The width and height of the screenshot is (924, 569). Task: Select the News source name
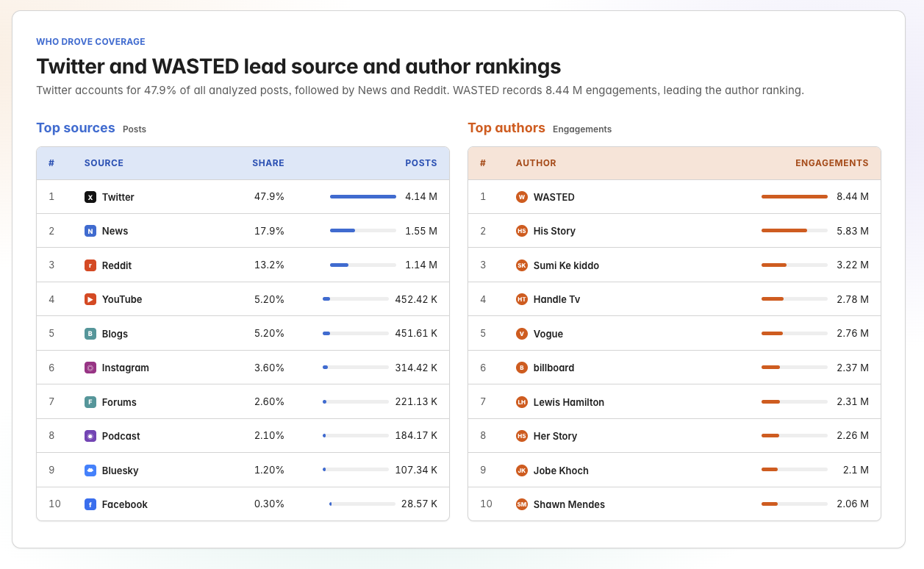(x=115, y=231)
